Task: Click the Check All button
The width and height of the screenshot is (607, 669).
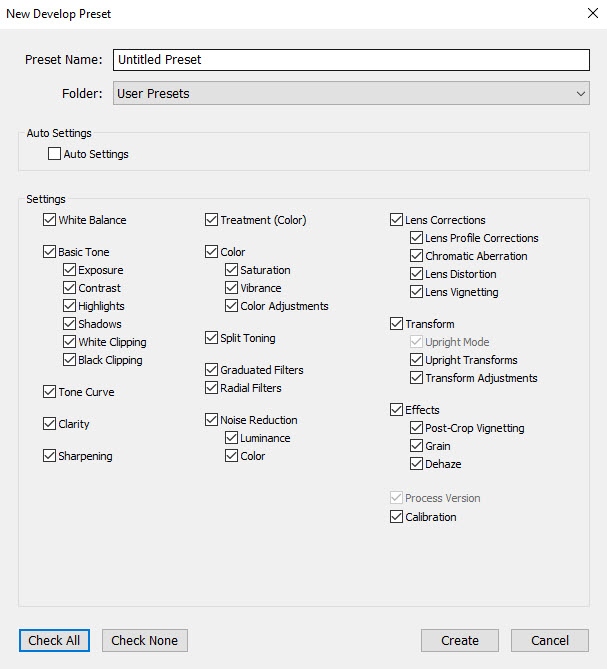Action: coord(54,640)
